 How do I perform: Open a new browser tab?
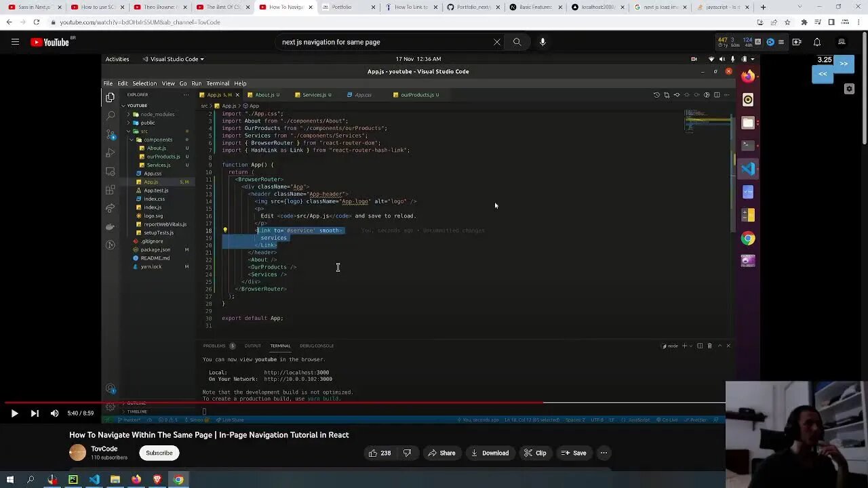coord(763,7)
